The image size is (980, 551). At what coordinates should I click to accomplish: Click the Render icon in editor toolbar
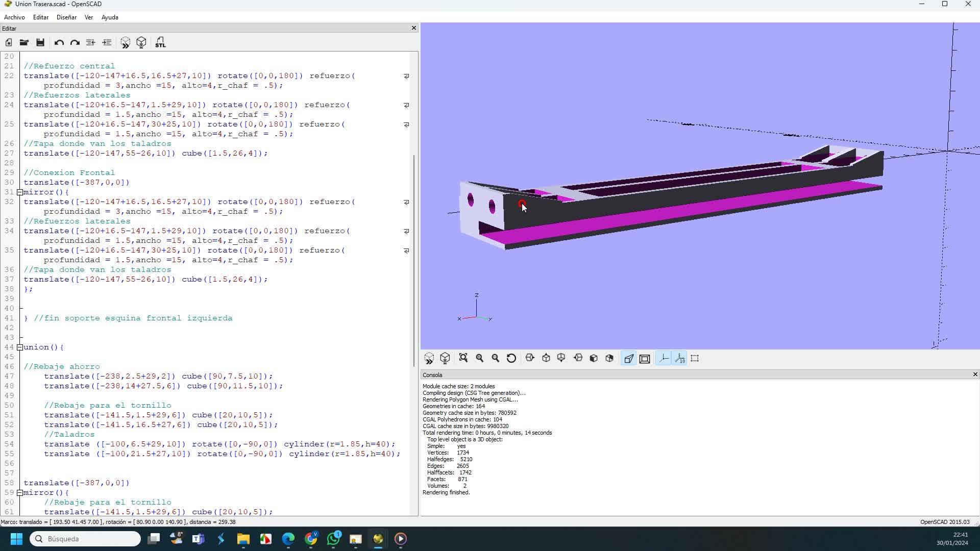pyautogui.click(x=141, y=42)
